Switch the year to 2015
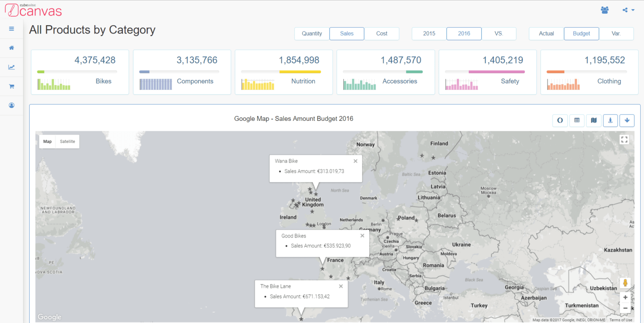The image size is (644, 323). click(429, 34)
